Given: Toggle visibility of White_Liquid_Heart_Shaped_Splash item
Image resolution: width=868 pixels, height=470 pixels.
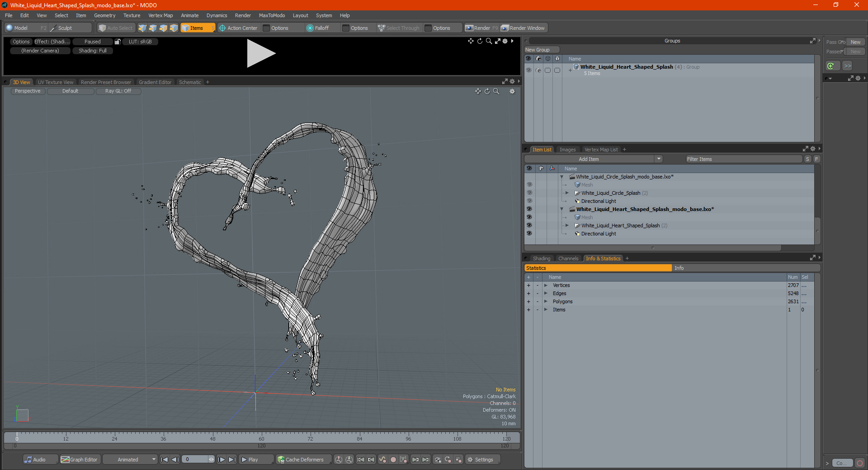Looking at the screenshot, I should pos(529,226).
